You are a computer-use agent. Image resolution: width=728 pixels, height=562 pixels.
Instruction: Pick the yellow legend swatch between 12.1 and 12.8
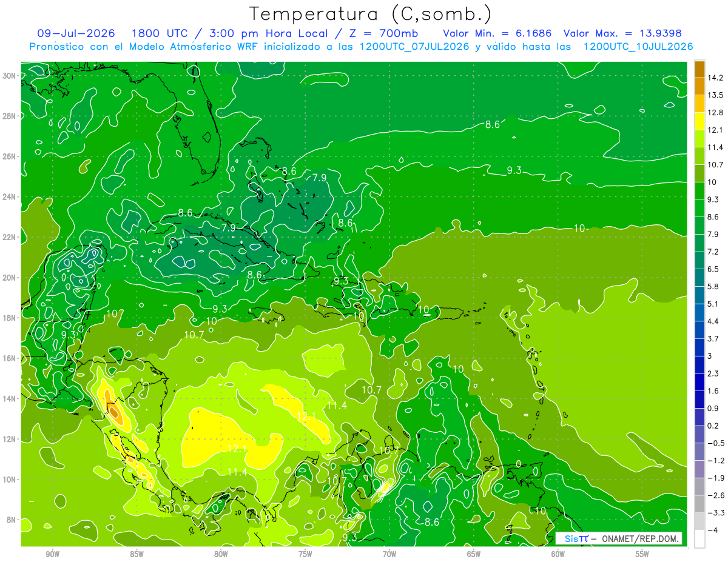[699, 121]
